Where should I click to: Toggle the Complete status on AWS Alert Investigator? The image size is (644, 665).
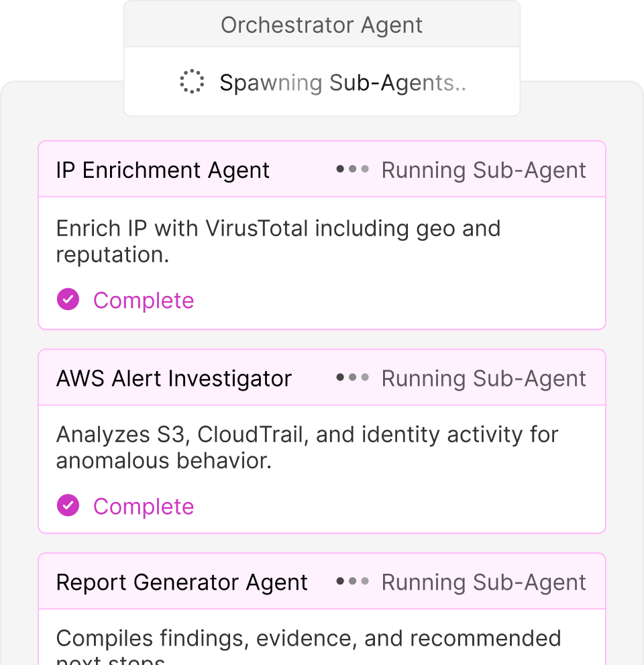tap(124, 505)
